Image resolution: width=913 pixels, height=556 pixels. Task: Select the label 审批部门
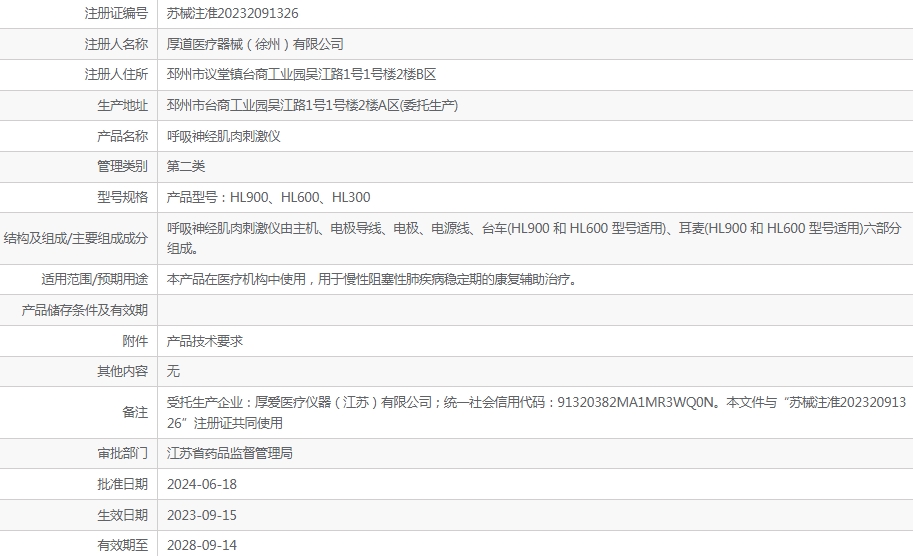pos(123,454)
